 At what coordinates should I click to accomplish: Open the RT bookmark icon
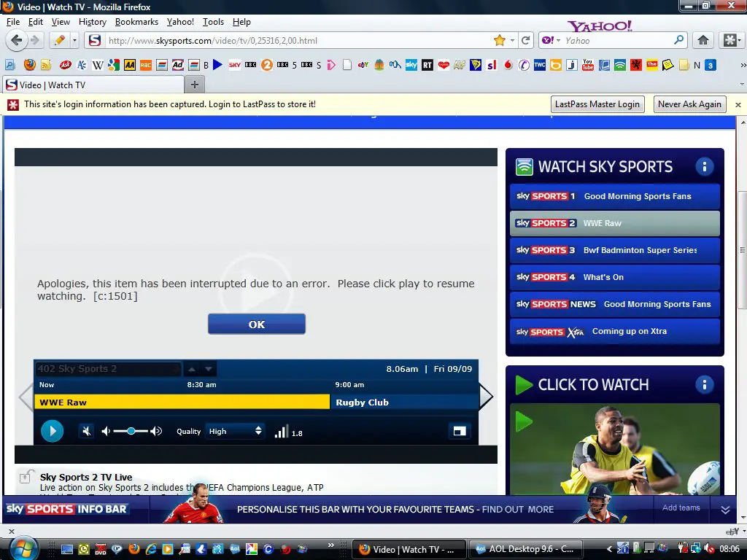pos(427,65)
